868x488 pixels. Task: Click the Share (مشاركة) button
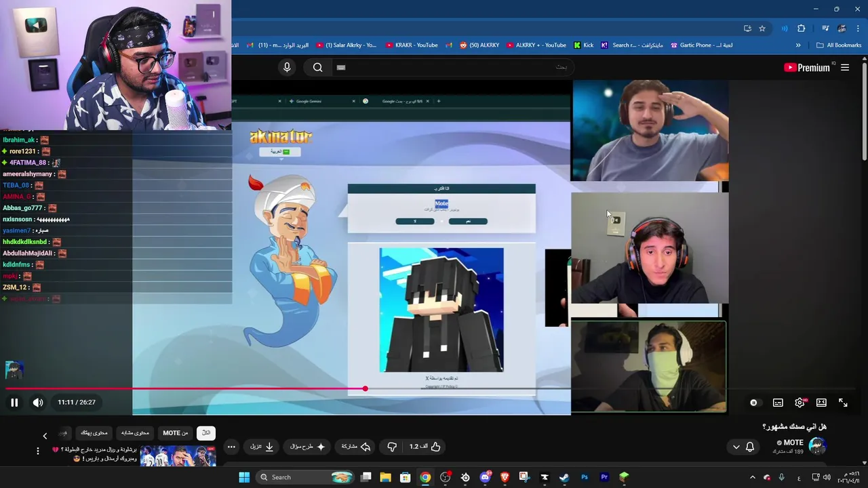point(356,447)
